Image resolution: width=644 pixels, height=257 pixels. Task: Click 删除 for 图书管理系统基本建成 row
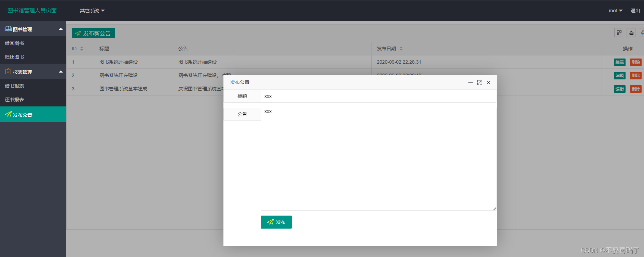coord(636,89)
